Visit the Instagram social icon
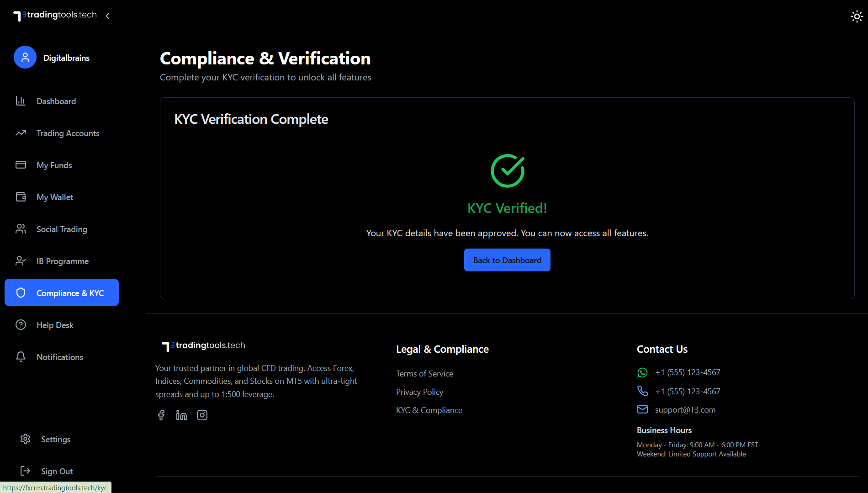This screenshot has height=493, width=868. pyautogui.click(x=202, y=415)
